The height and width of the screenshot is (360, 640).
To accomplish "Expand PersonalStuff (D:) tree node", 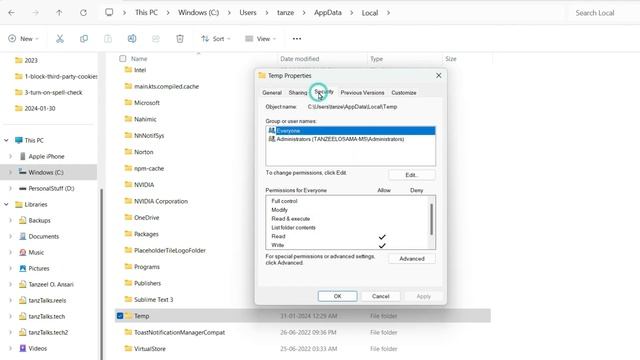I will click(11, 188).
